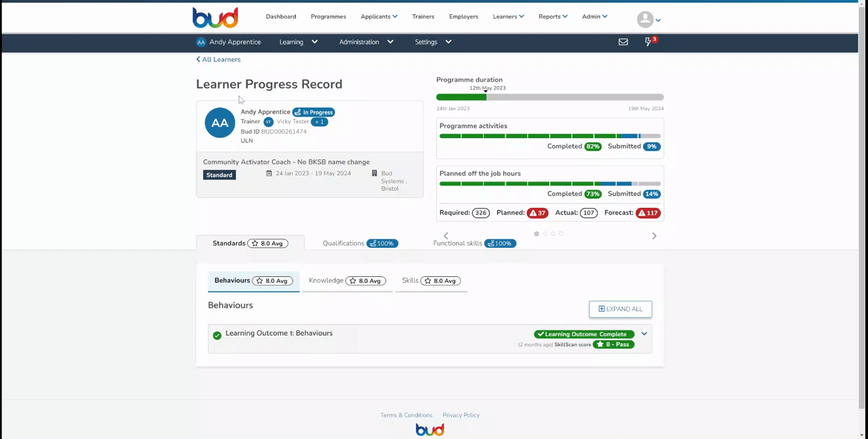Viewport: 868px width, 439px height.
Task: Open the Applicants dropdown menu
Action: click(379, 16)
